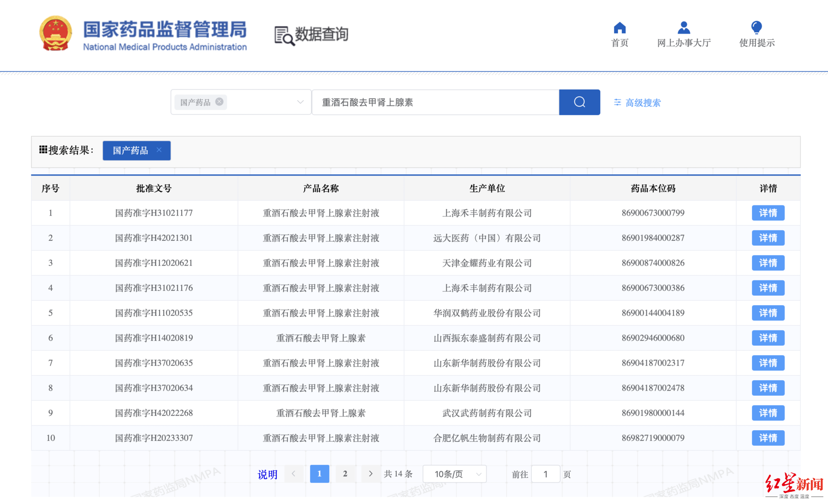Click the magnifier search button

(579, 102)
